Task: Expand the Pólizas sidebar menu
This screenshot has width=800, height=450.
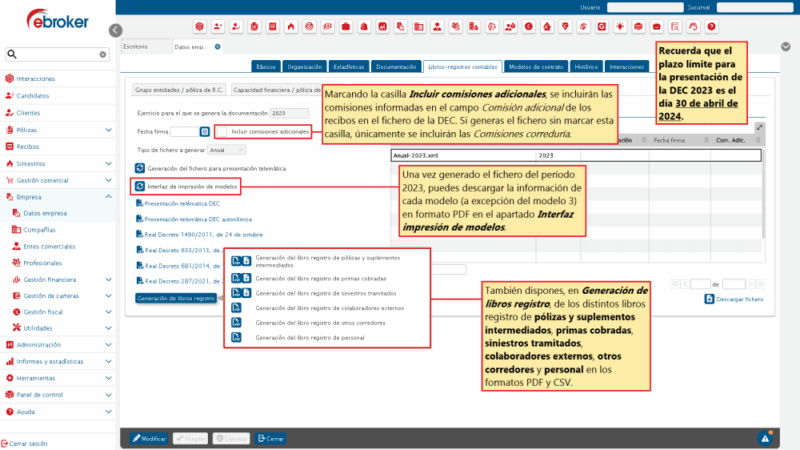Action: pos(108,130)
